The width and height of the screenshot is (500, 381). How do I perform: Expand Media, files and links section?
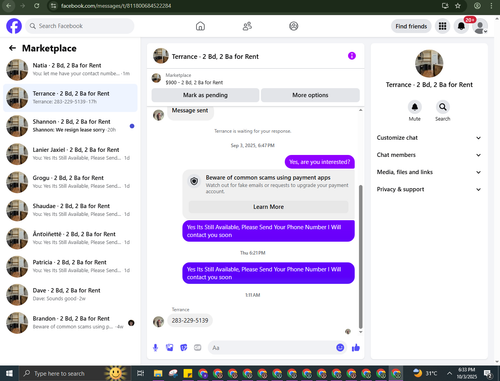point(429,172)
